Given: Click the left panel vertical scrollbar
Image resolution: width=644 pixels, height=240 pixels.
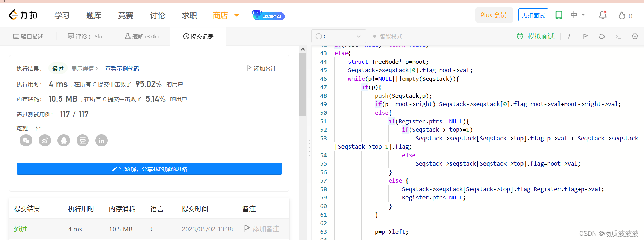Looking at the screenshot, I should pyautogui.click(x=303, y=85).
